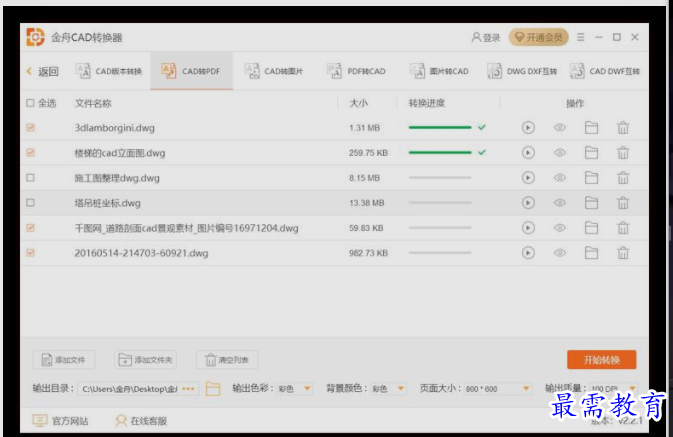Start conversion for 塔吊桩坐标.dwg

528,203
